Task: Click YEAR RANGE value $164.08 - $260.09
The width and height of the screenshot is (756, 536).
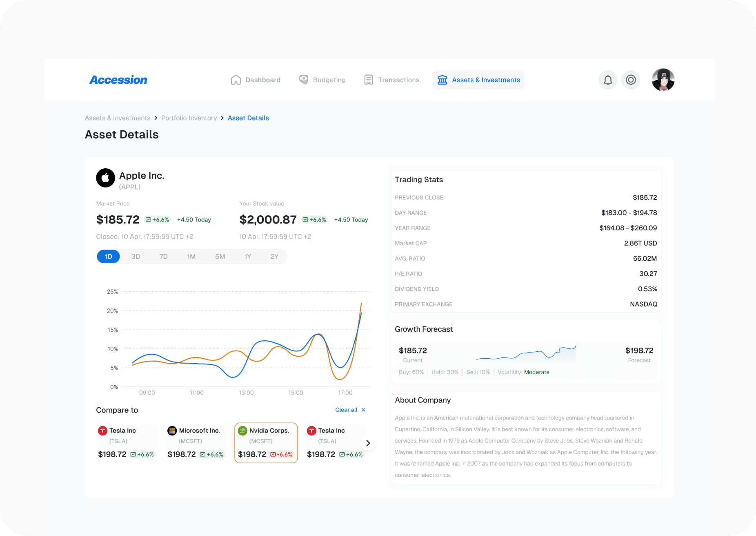Action: [x=628, y=228]
